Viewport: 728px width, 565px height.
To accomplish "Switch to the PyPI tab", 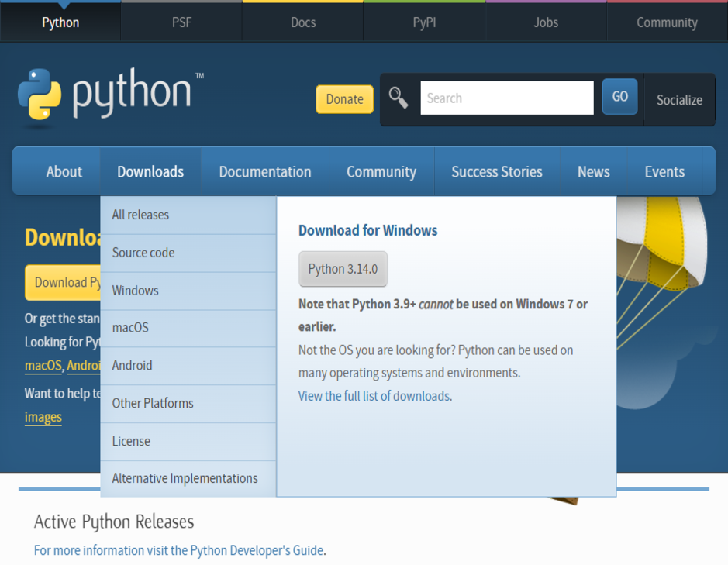I will pyautogui.click(x=424, y=22).
